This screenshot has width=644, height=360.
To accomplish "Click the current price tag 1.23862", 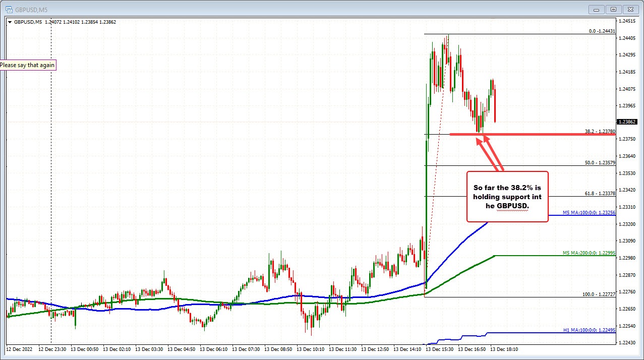I will pos(628,122).
